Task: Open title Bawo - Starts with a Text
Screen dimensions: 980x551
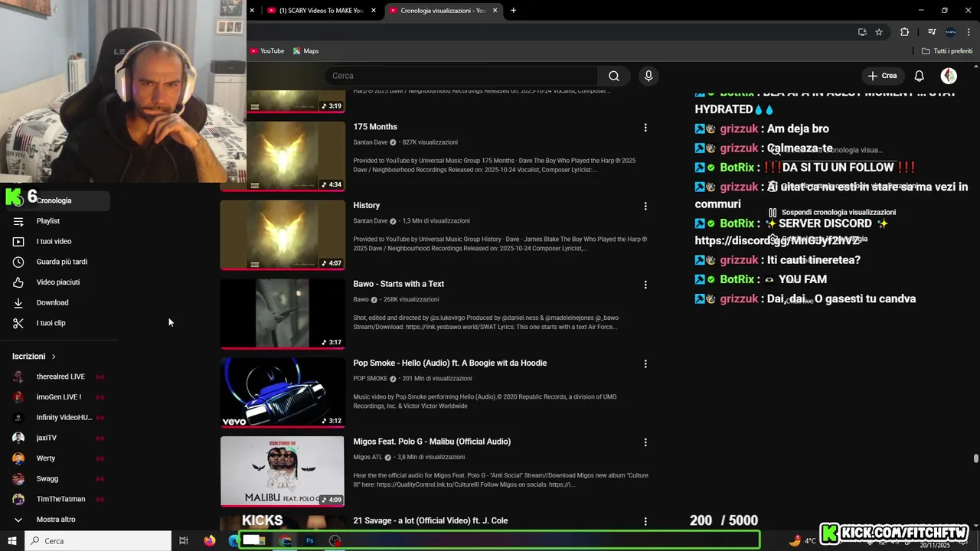Action: pyautogui.click(x=399, y=284)
